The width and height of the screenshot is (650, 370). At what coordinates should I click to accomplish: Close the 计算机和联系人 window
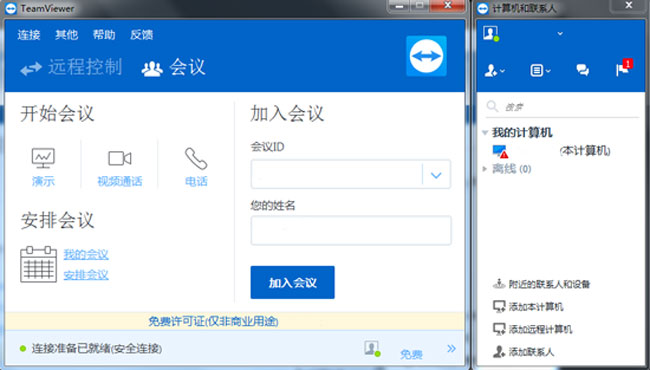pyautogui.click(x=629, y=5)
